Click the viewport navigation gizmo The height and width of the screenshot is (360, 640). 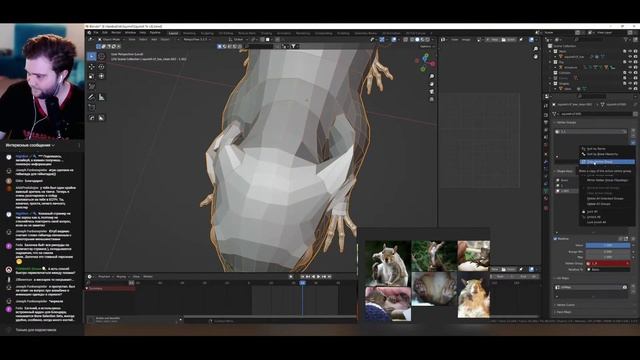pyautogui.click(x=425, y=62)
